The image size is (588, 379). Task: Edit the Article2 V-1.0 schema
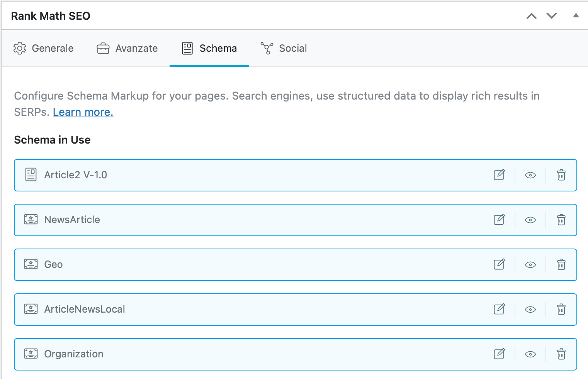point(499,175)
